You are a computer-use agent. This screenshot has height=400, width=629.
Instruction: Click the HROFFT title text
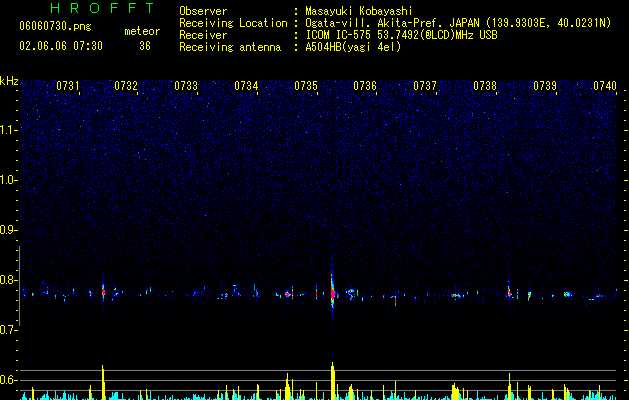point(103,8)
